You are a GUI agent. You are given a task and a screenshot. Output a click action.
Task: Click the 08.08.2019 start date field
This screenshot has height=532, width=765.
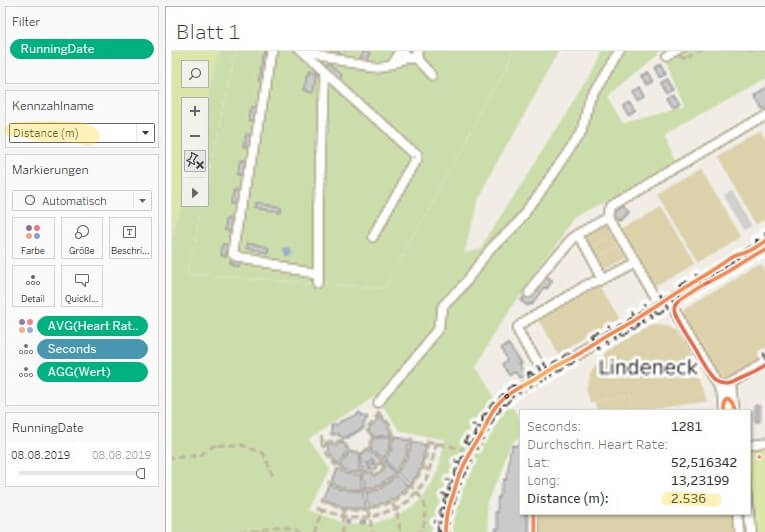click(x=37, y=455)
